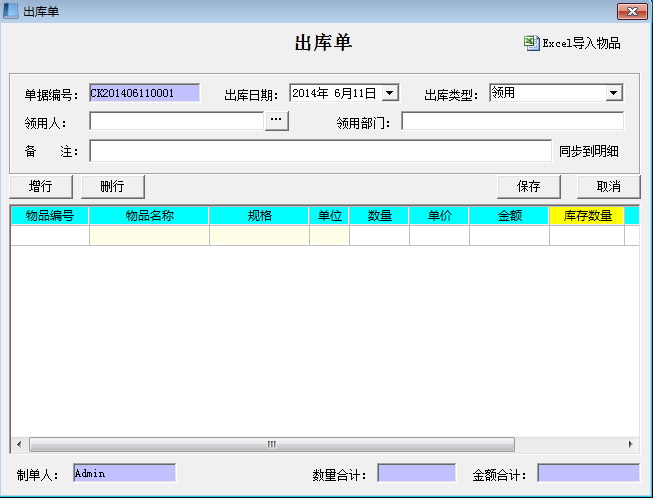Select the first row 物品编号 cell

coord(50,236)
